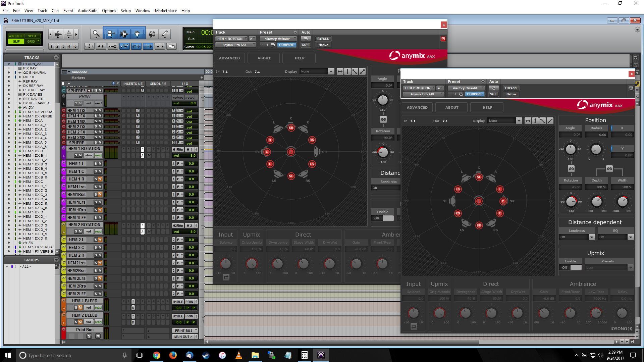
Task: Click the track height zoom icon
Action: 68,34
